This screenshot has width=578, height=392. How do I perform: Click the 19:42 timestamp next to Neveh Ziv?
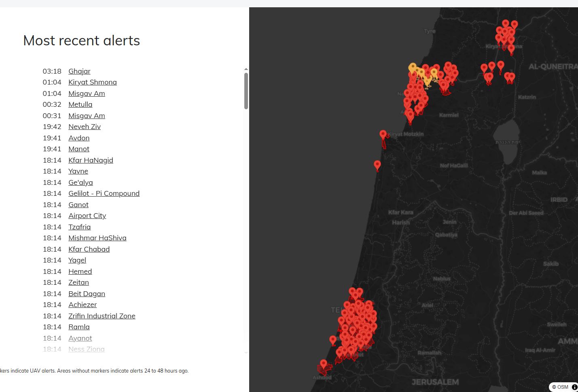[52, 127]
